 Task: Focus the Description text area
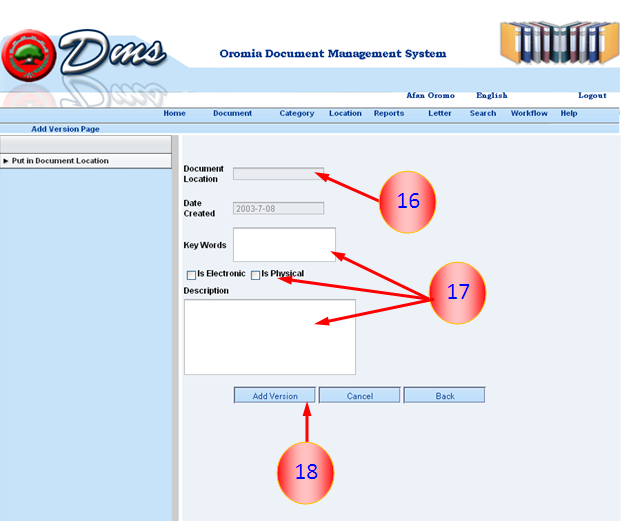click(270, 337)
